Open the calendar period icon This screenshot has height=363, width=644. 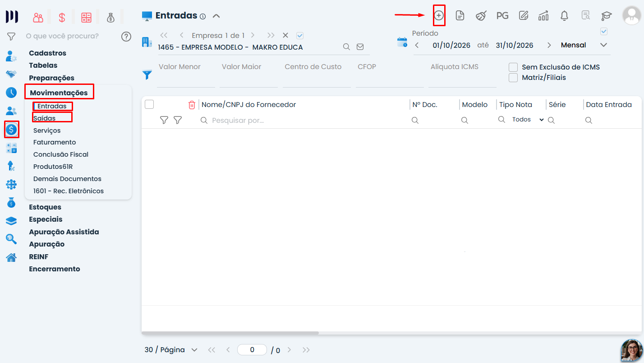tap(402, 42)
